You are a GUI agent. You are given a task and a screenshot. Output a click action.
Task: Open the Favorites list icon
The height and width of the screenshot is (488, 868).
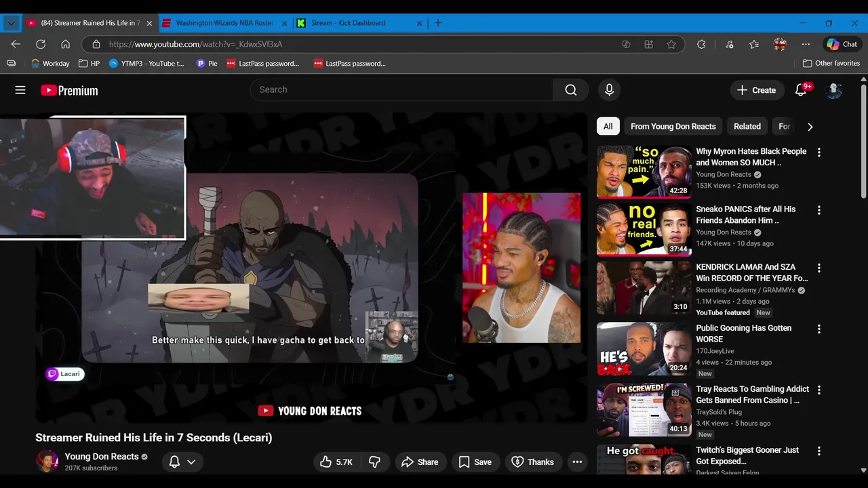pyautogui.click(x=754, y=44)
